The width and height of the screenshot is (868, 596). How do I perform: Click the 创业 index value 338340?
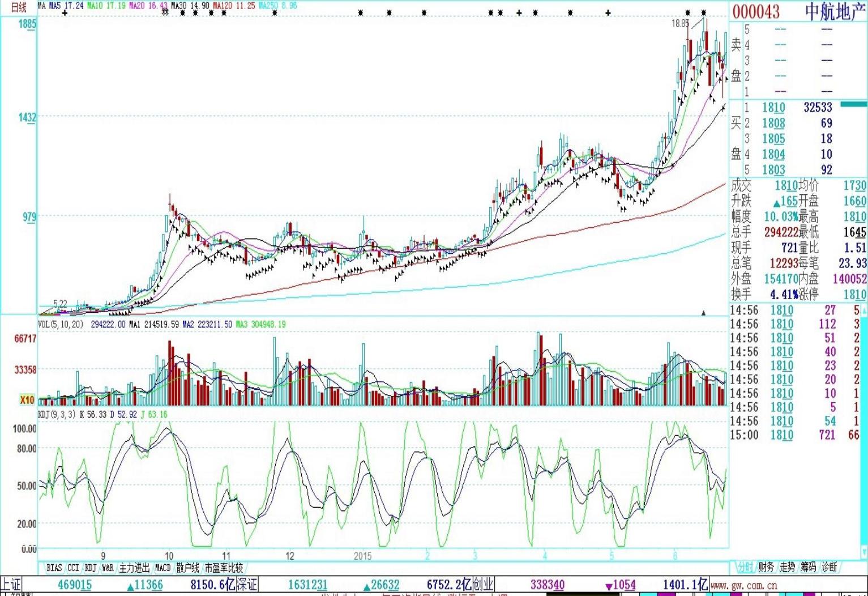click(547, 585)
